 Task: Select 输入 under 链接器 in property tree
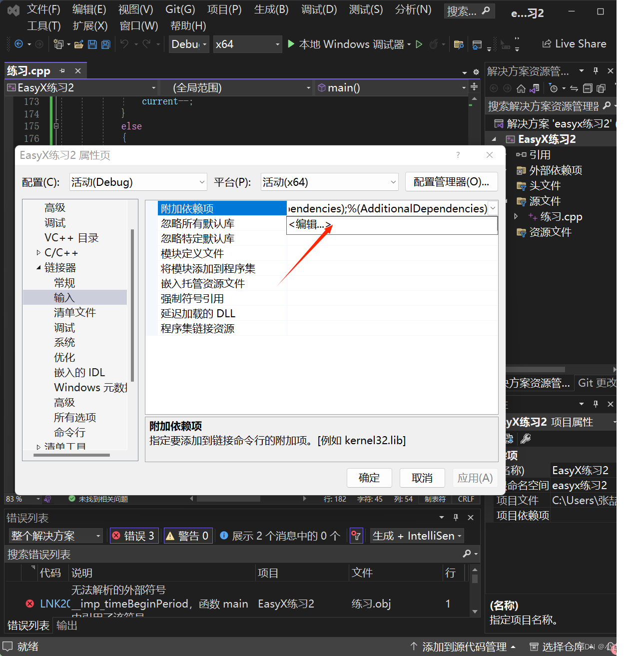point(64,298)
